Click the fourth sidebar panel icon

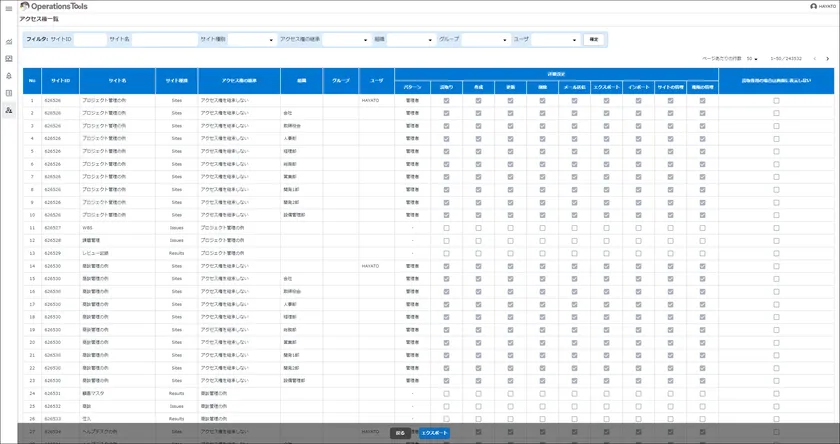[9, 93]
